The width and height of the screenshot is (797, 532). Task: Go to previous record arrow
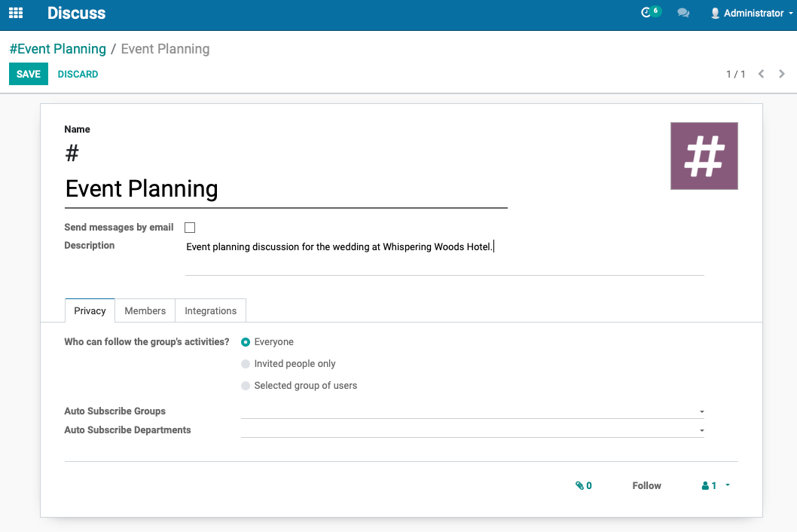click(x=761, y=75)
